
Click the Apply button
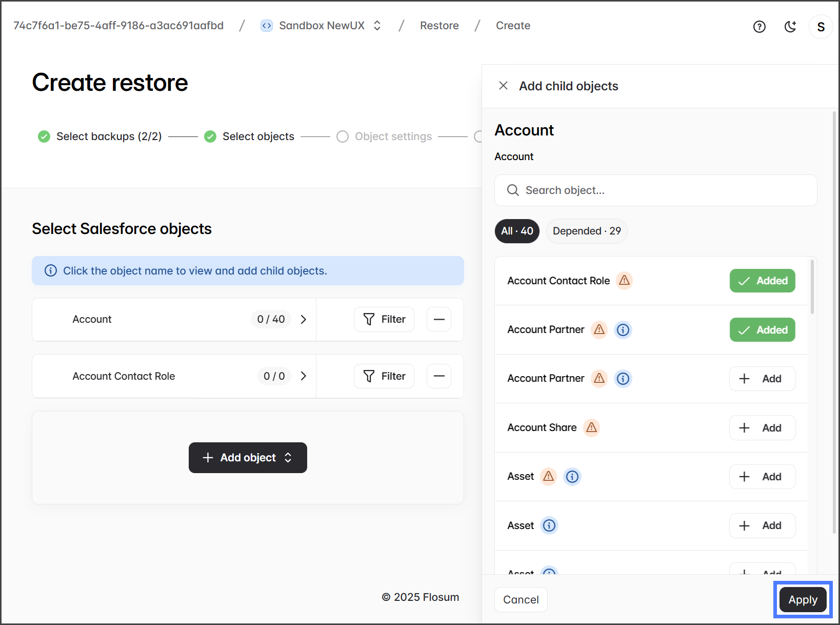click(803, 600)
